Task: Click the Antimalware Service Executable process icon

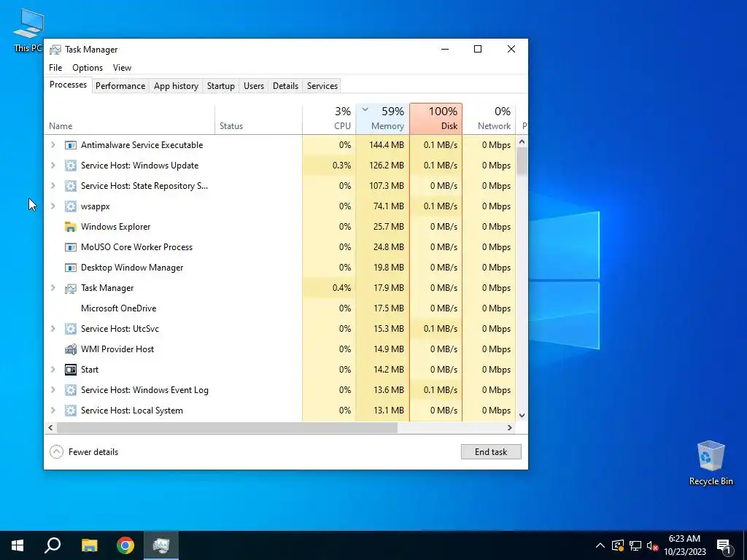Action: [71, 145]
